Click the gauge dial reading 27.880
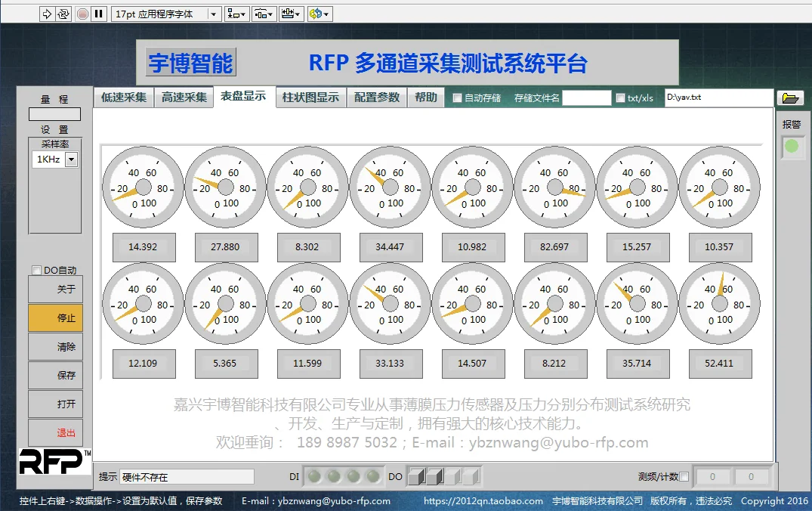Screen dimensions: 812x511 click(225, 187)
